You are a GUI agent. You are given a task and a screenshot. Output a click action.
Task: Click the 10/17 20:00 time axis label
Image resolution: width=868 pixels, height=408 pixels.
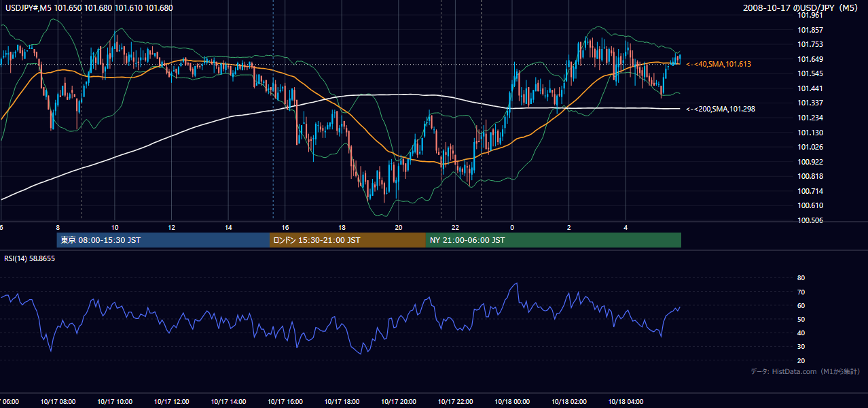point(399,401)
